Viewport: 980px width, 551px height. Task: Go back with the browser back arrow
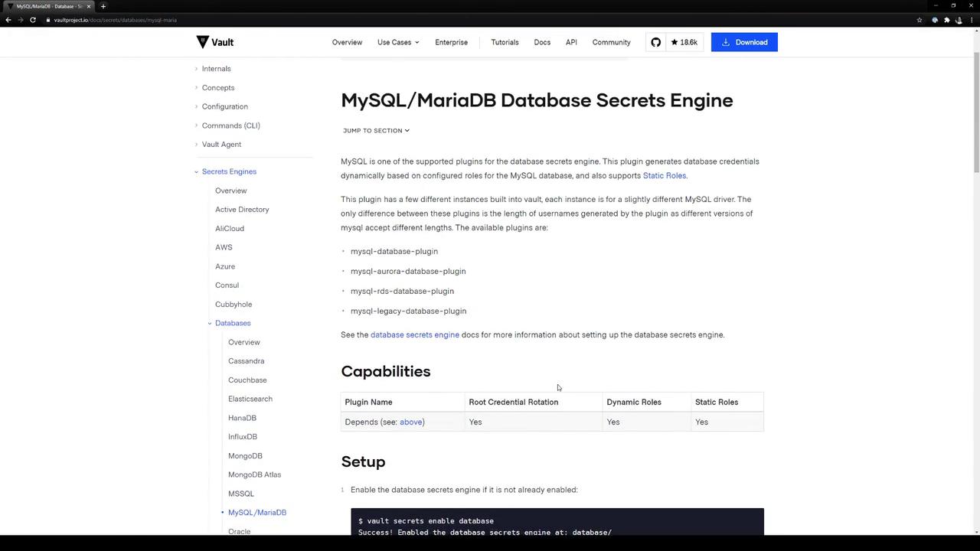tap(8, 20)
